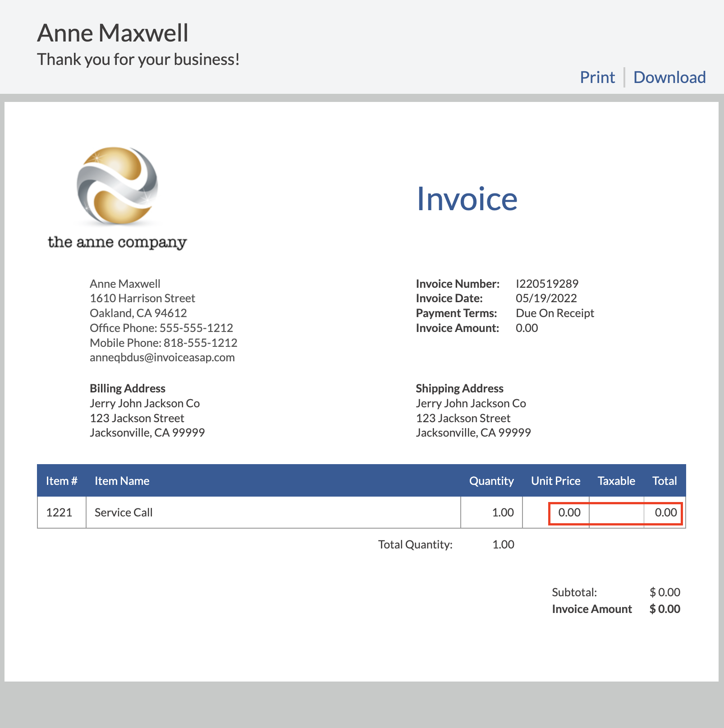Click the highlighted Unit Price value 0.00
Screen dimensions: 724x728
[x=568, y=512]
